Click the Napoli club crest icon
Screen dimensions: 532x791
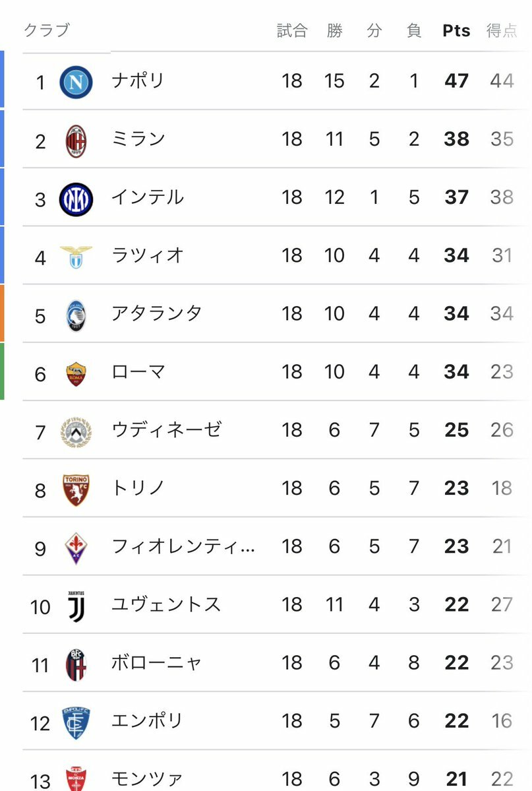76,82
